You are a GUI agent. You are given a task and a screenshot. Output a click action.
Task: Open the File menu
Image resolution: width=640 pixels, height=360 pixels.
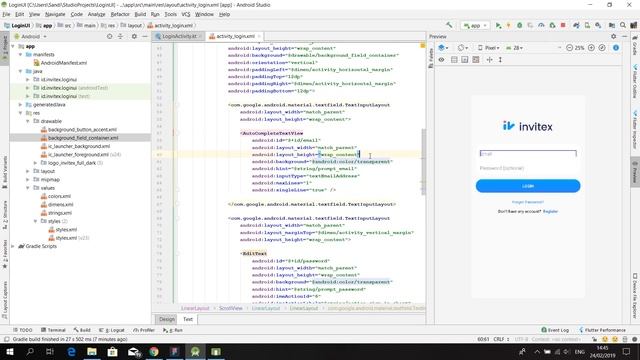7,14
